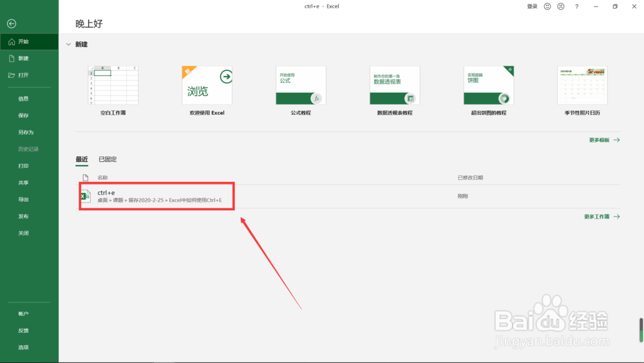This screenshot has width=644, height=363.
Task: Click the 更多工作簿 link
Action: [597, 217]
